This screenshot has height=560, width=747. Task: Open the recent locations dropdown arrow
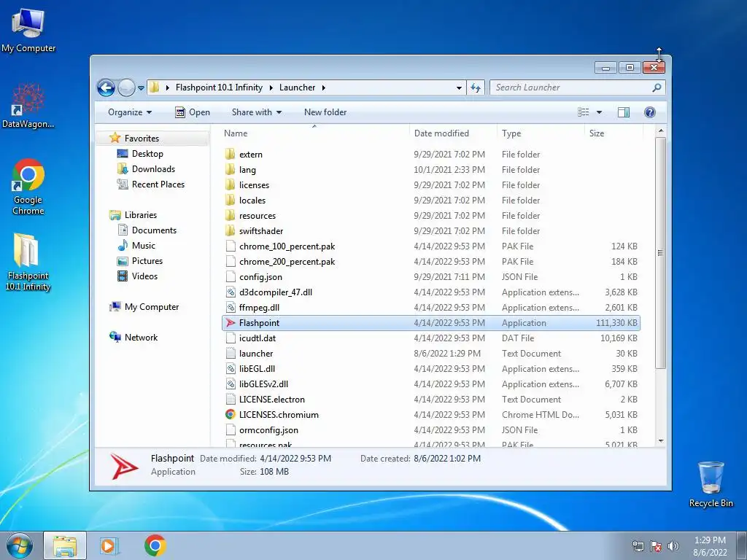[x=141, y=88]
